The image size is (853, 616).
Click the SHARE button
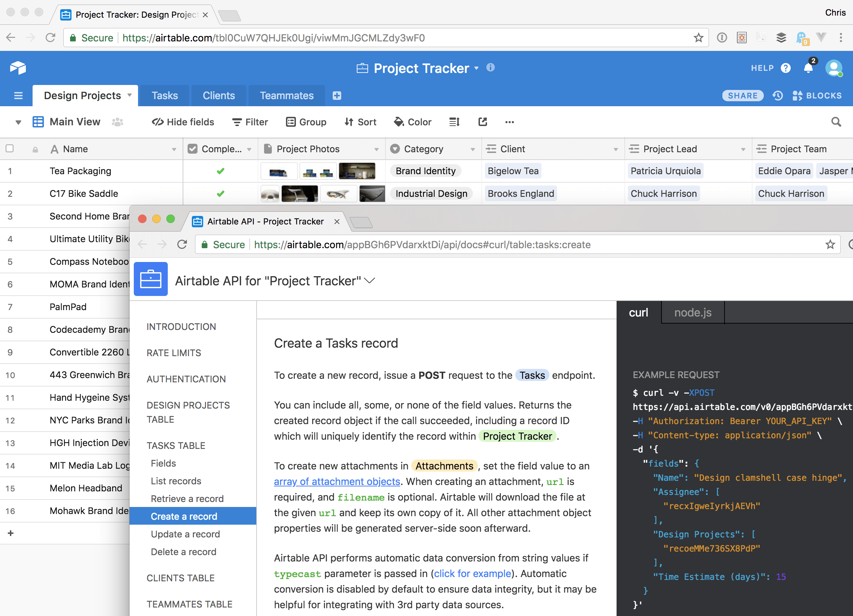[743, 96]
